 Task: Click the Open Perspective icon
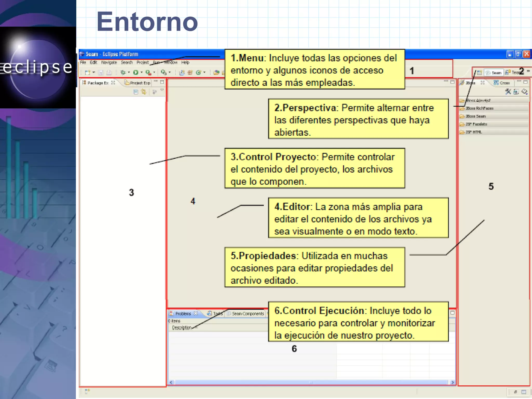(480, 73)
